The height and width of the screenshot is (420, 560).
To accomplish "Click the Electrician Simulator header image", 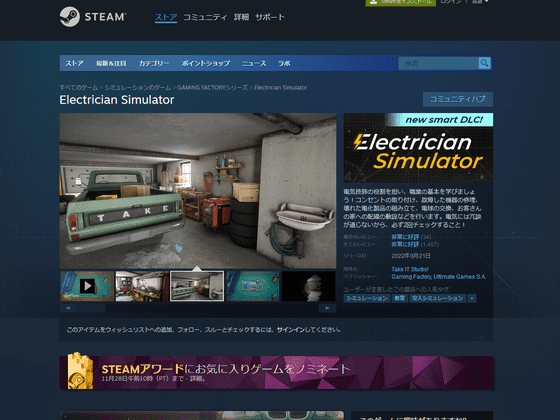I will tap(418, 148).
